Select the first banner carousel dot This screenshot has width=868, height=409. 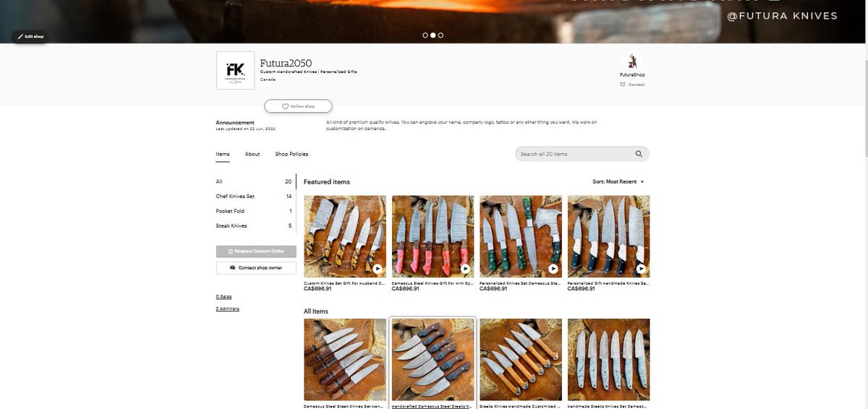click(x=425, y=35)
